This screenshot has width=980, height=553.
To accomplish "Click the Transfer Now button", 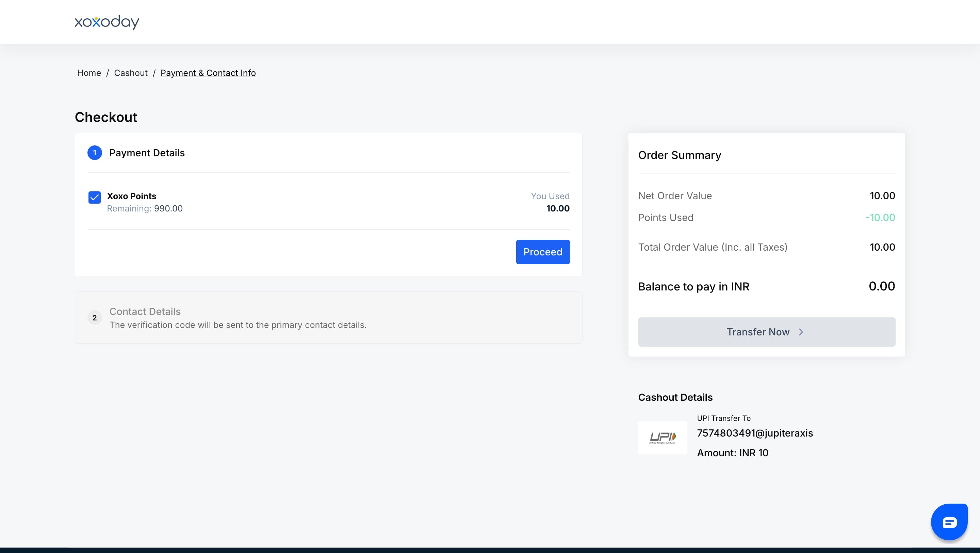I will pyautogui.click(x=767, y=332).
